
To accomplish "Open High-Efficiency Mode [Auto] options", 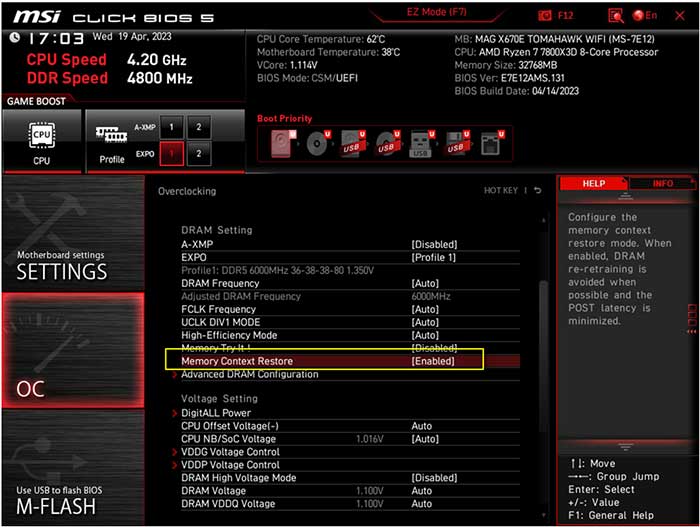I will click(425, 335).
